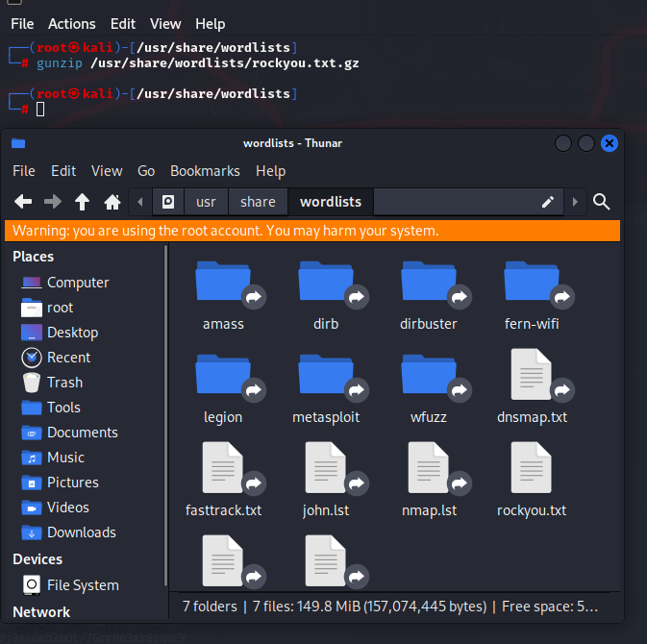Click the terminal prompt cursor
This screenshot has width=647, height=644.
pyautogui.click(x=40, y=110)
